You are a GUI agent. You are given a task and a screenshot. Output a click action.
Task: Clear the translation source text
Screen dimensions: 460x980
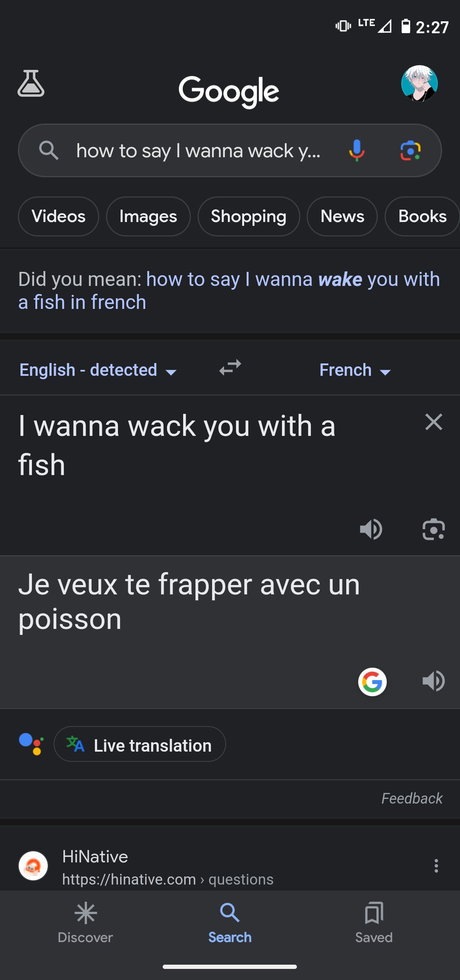pos(434,422)
